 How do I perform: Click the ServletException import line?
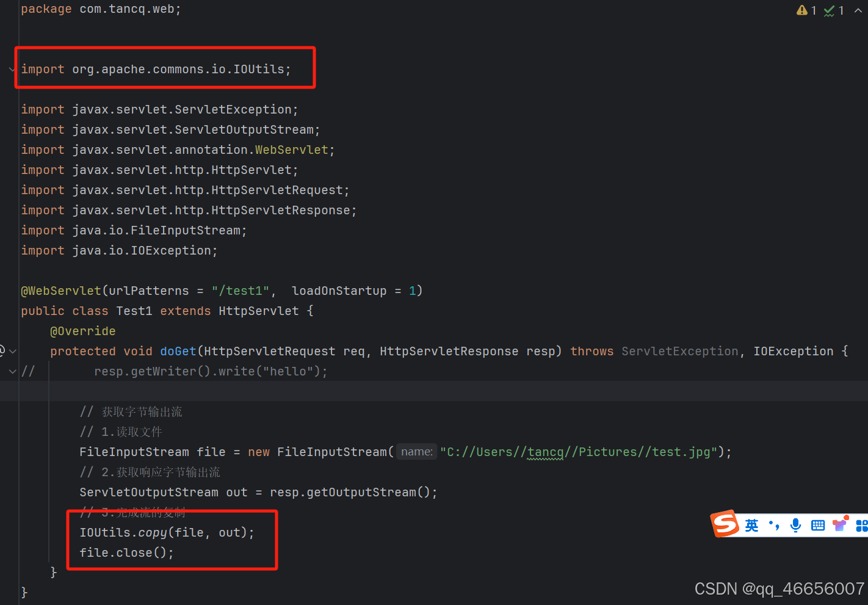160,109
